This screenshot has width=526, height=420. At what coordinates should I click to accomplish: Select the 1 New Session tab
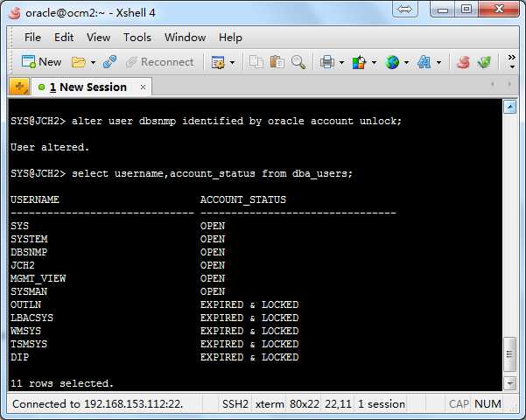(90, 87)
